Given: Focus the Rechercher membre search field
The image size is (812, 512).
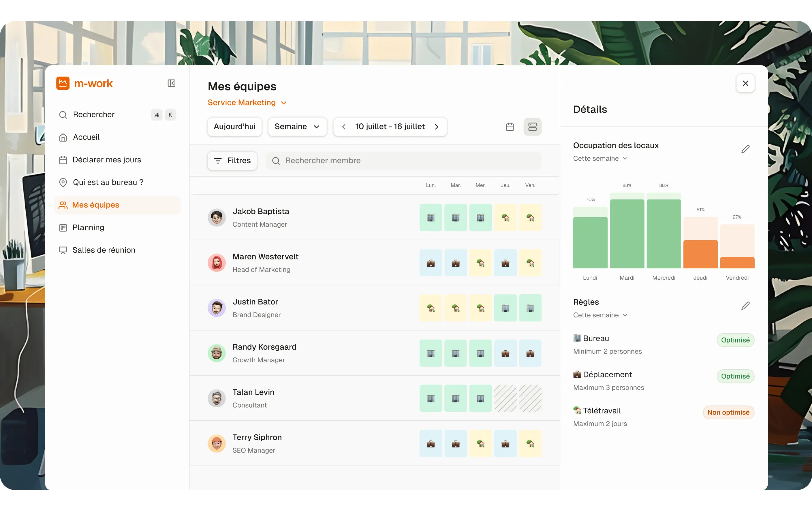Looking at the screenshot, I should pyautogui.click(x=404, y=161).
